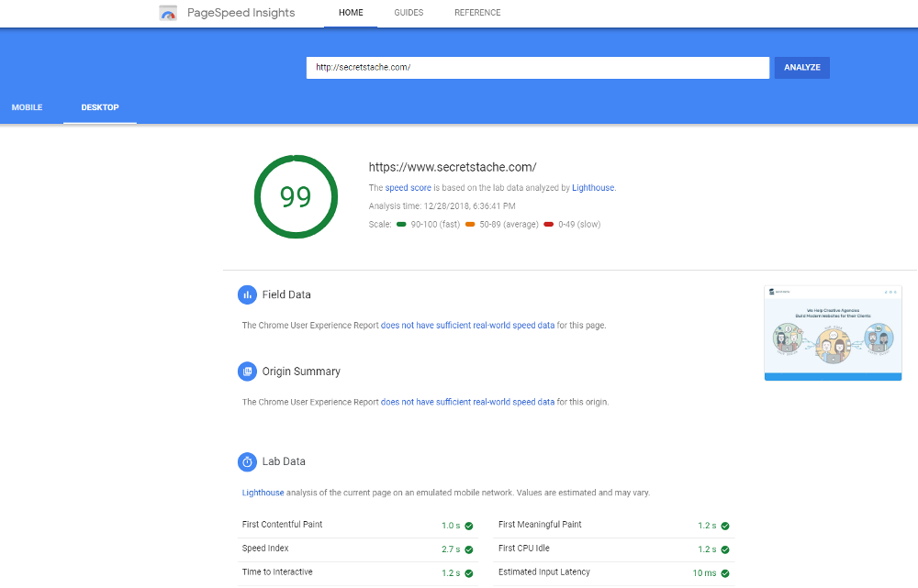Click the Lab Data heading
Screen dimensions: 918x588
284,461
